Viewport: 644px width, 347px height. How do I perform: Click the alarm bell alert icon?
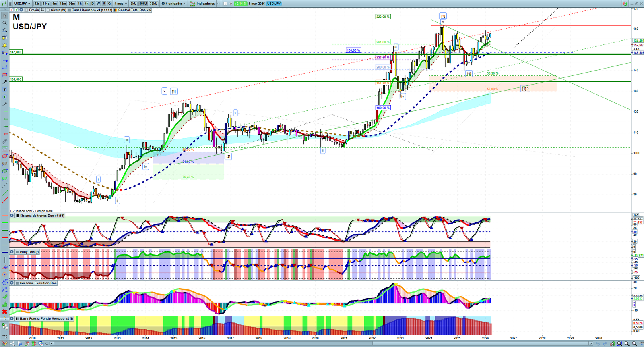pos(5,45)
